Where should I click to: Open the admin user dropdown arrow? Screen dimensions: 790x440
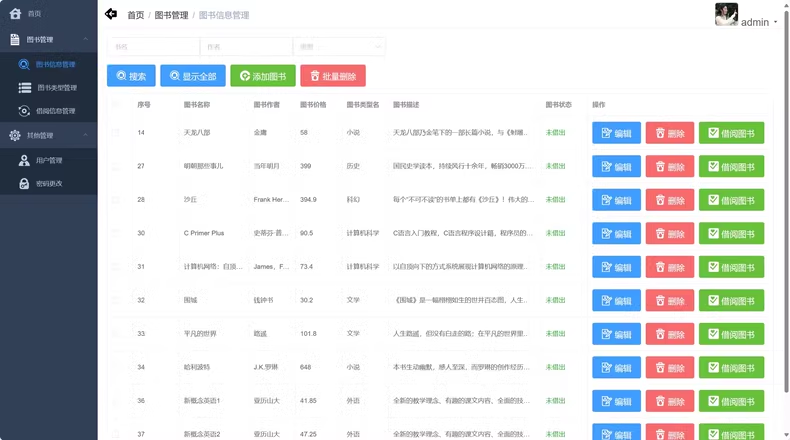pos(775,22)
